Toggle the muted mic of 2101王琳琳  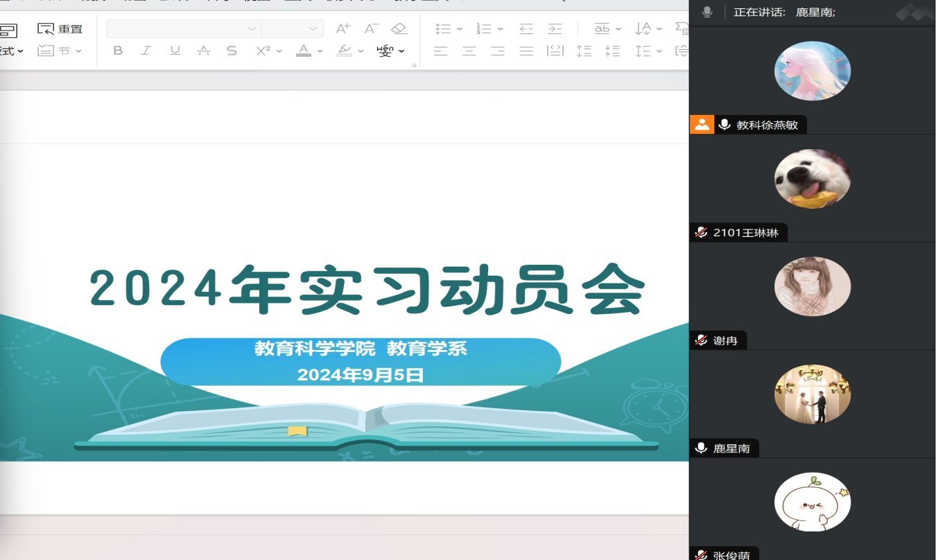[702, 233]
